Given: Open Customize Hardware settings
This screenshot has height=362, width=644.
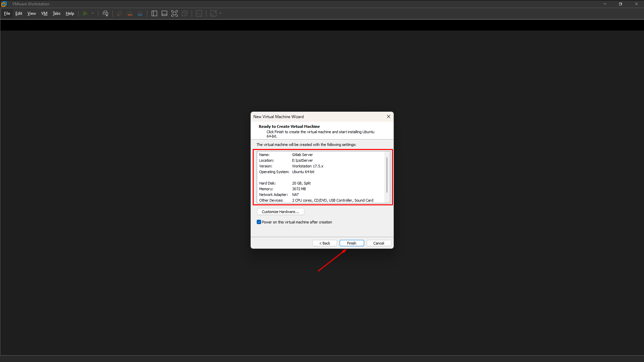Looking at the screenshot, I should tap(280, 212).
